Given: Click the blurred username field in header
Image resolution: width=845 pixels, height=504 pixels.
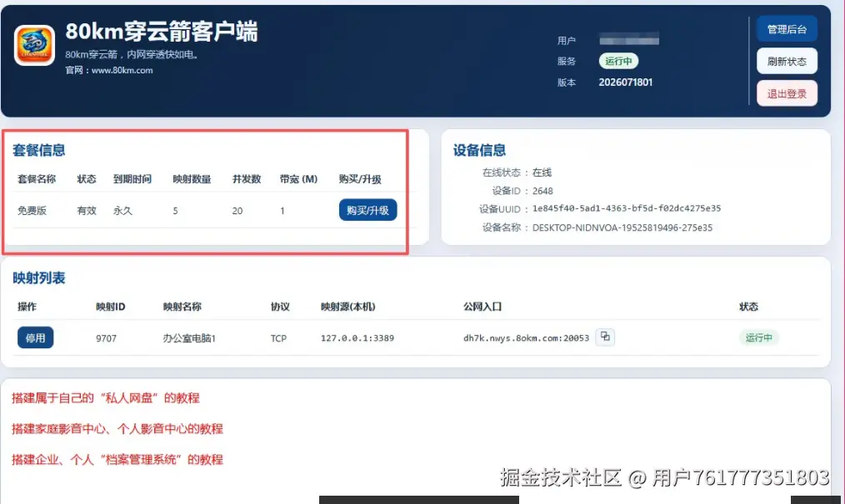Looking at the screenshot, I should [629, 39].
